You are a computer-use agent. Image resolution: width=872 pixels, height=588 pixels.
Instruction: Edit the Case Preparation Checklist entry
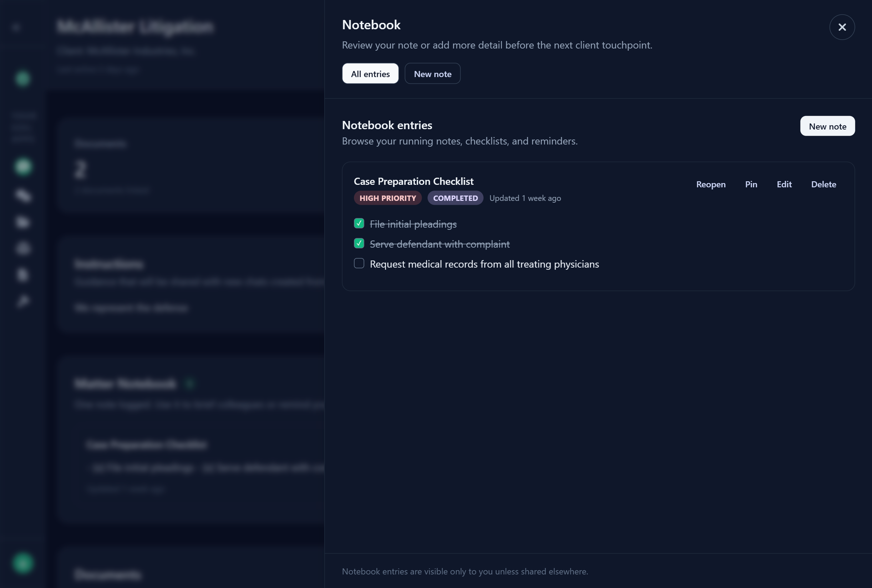(784, 184)
